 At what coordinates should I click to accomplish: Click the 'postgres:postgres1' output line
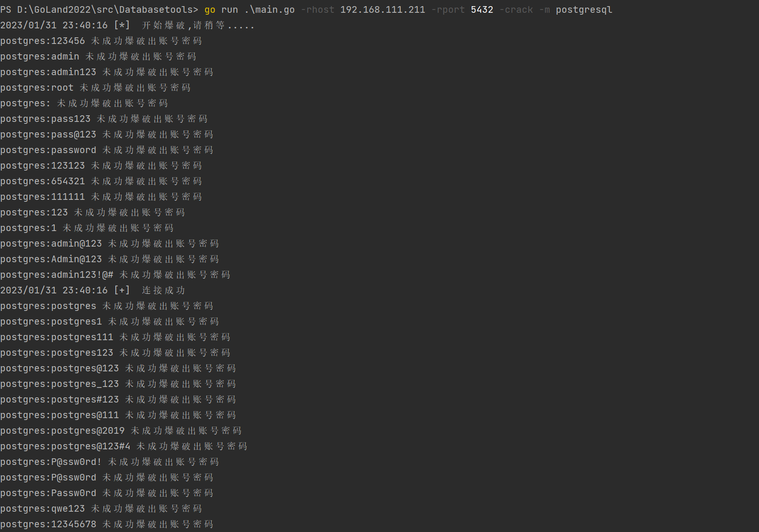110,321
